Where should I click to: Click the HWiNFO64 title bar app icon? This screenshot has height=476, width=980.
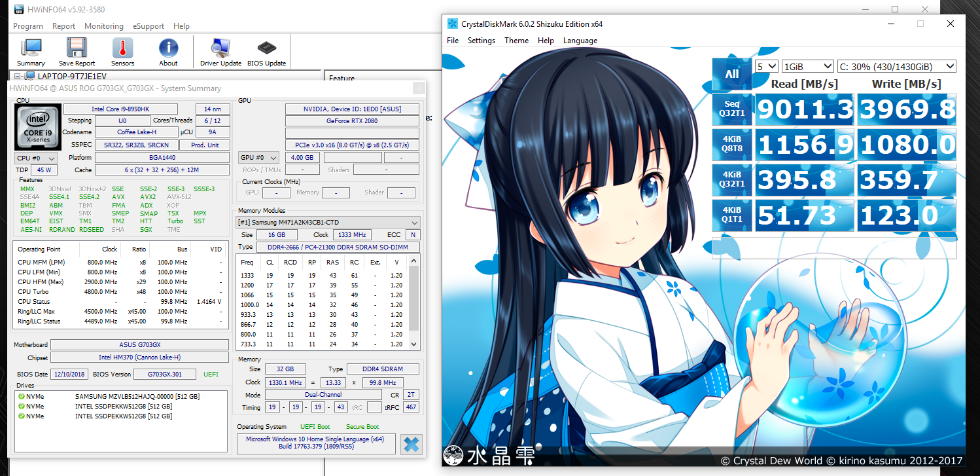[x=20, y=10]
